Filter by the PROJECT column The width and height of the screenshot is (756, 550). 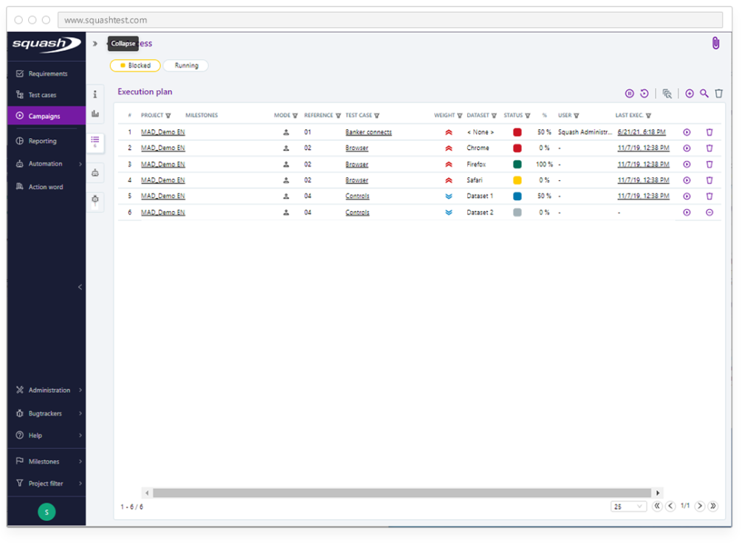point(168,116)
